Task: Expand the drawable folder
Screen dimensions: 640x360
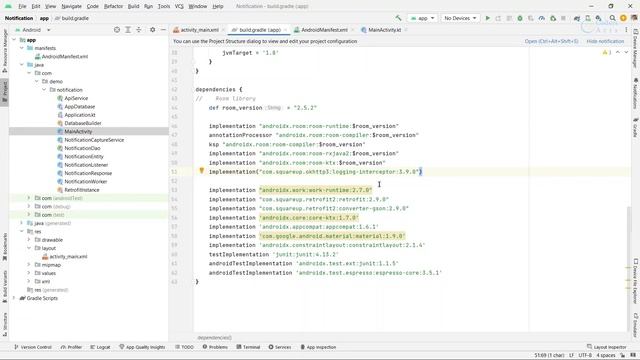Action: coord(29,240)
